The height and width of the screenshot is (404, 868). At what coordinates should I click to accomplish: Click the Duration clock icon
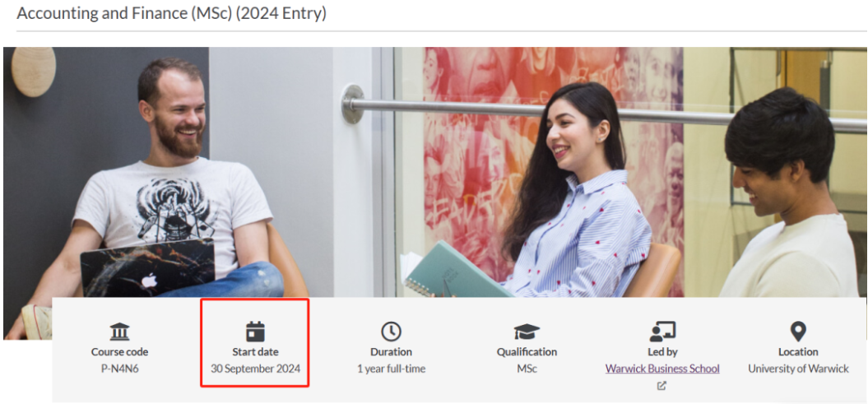tap(392, 332)
